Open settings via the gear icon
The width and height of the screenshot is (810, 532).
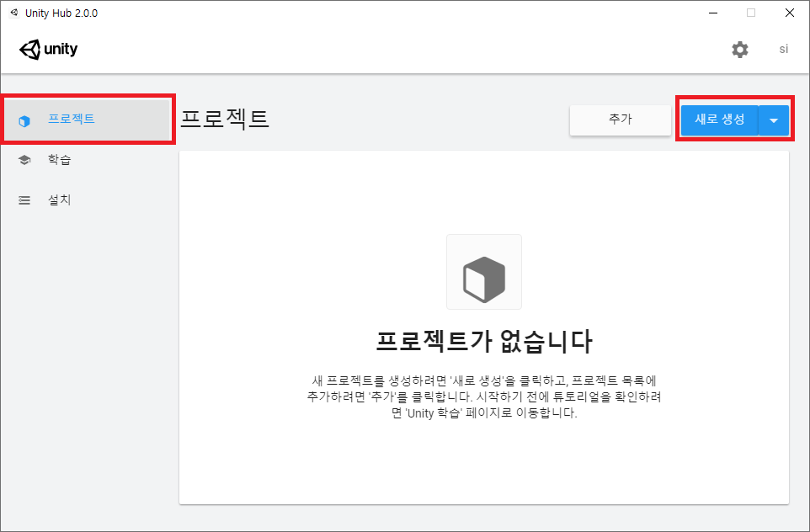(740, 50)
